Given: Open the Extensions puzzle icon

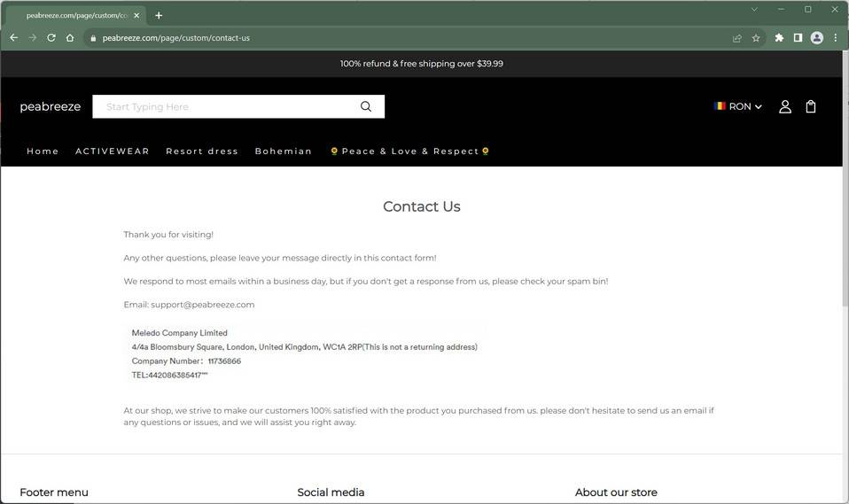Looking at the screenshot, I should (x=779, y=37).
